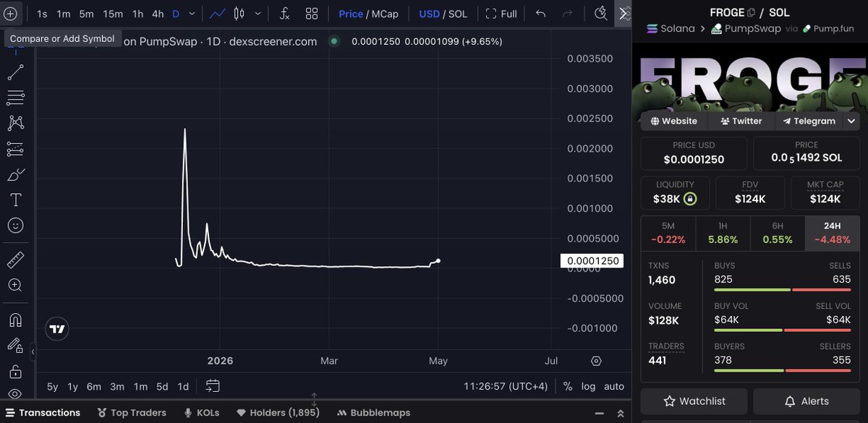Screen dimensions: 868x423
Task: Select the 5M stats tab
Action: (x=668, y=233)
